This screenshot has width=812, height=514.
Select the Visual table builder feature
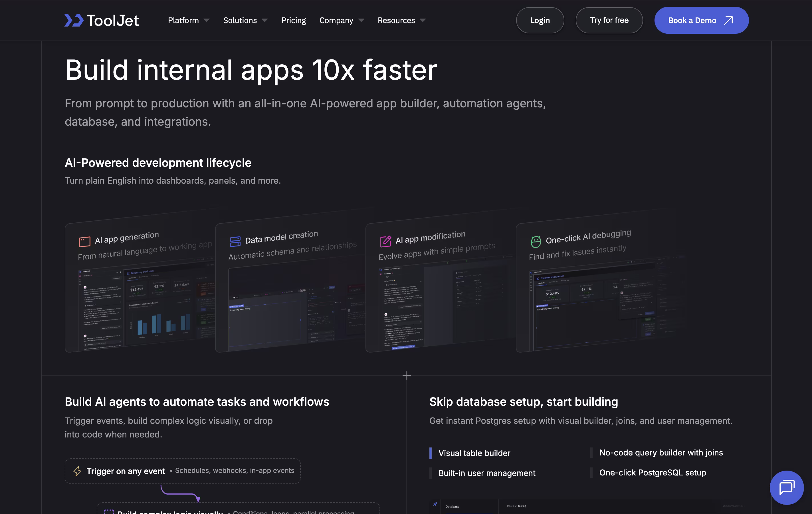point(474,453)
